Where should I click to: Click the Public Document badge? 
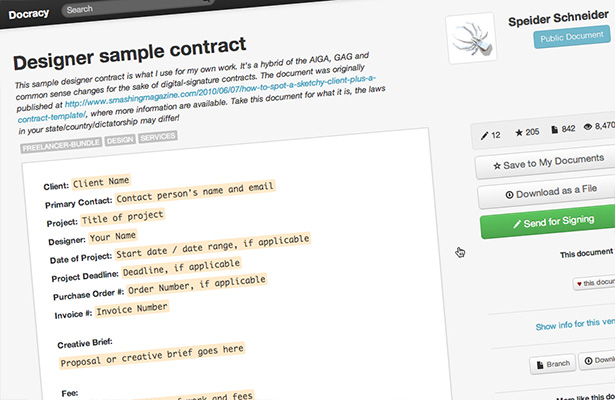coord(572,37)
